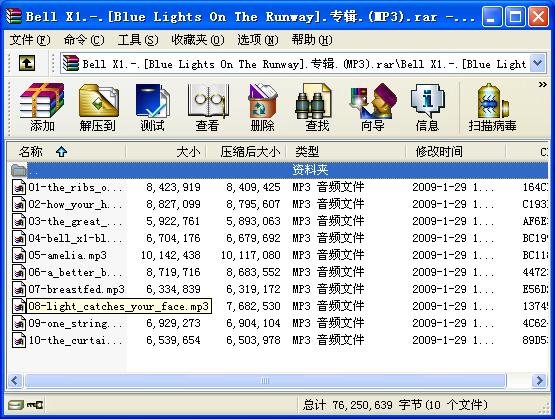The width and height of the screenshot is (555, 419).
Task: Click the drive icon in status bar
Action: (x=16, y=404)
